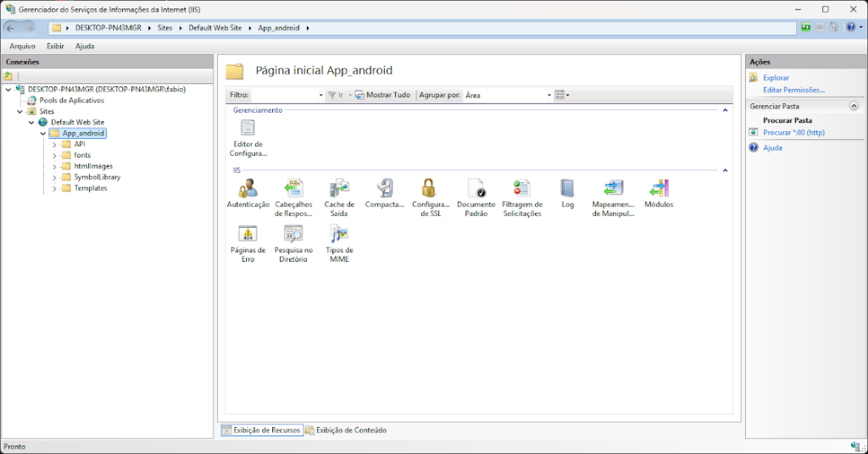
Task: Click the stop loading toolbar icon
Action: pos(820,27)
